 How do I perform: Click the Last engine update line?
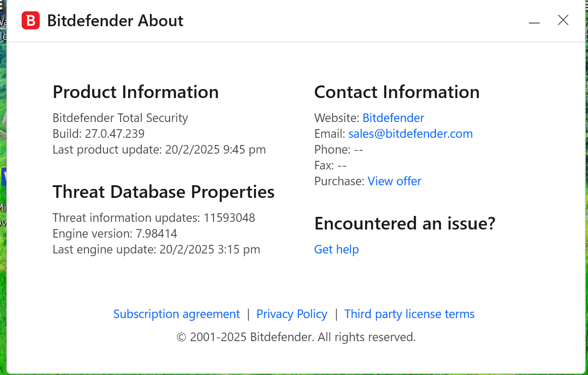(156, 249)
